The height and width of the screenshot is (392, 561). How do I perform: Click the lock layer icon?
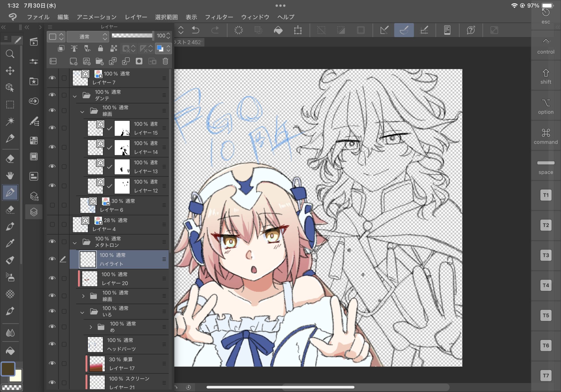100,49
